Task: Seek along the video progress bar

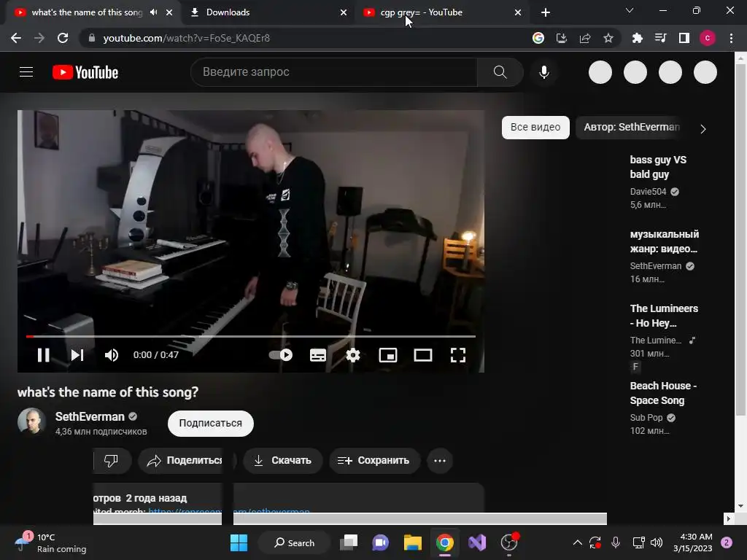Action: (x=251, y=336)
